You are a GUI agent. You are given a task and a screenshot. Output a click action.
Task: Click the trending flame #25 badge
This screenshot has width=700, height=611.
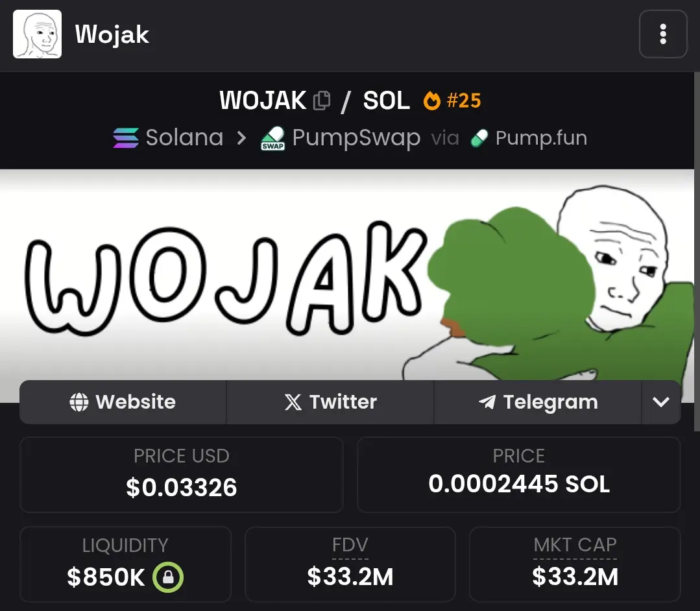[x=452, y=101]
